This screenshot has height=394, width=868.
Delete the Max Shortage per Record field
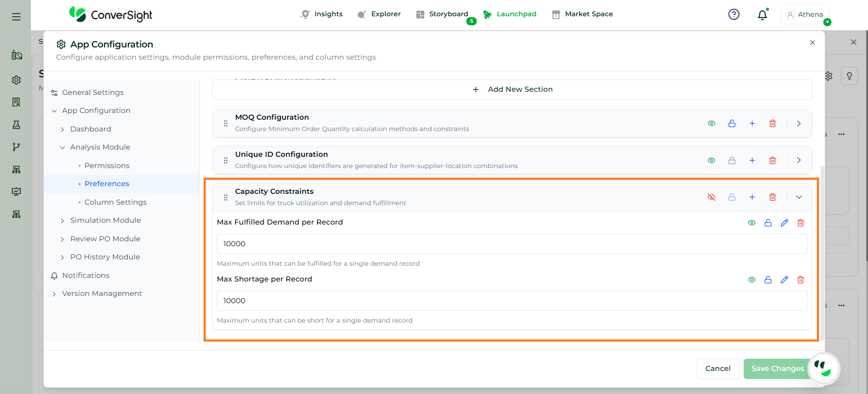coord(801,280)
